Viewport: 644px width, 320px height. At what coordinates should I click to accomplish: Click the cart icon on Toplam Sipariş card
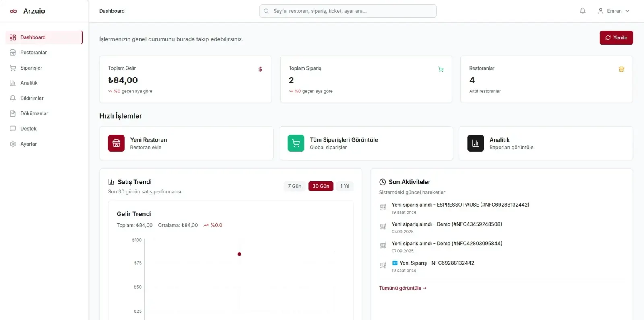point(441,69)
